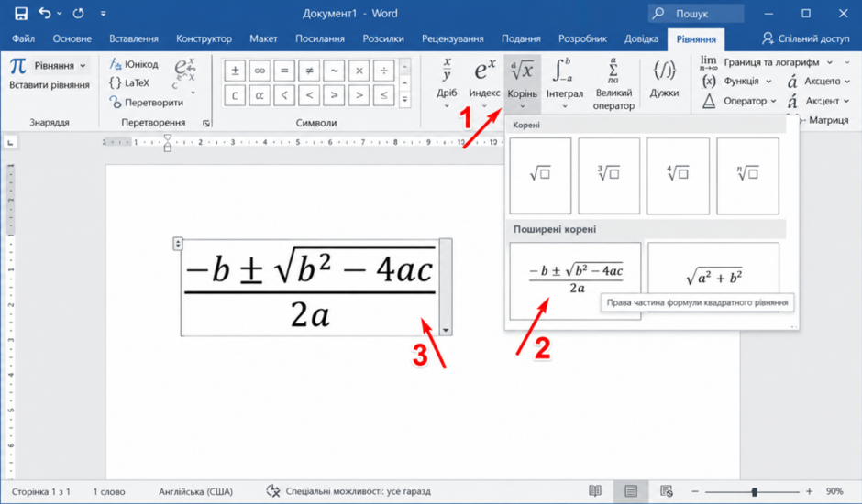Undo the last action
Viewport: 862px width, 504px height.
pyautogui.click(x=45, y=13)
